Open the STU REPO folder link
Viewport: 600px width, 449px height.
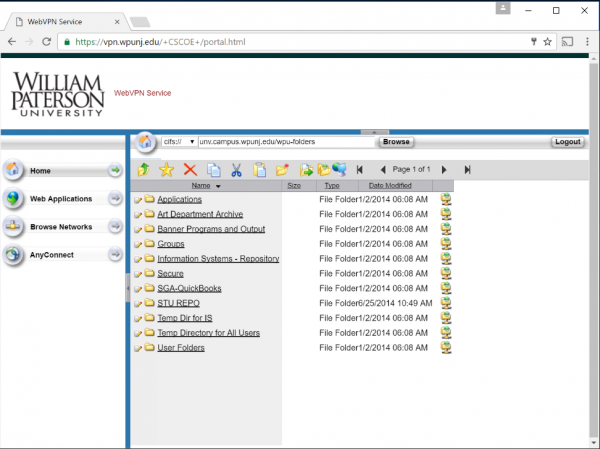179,303
